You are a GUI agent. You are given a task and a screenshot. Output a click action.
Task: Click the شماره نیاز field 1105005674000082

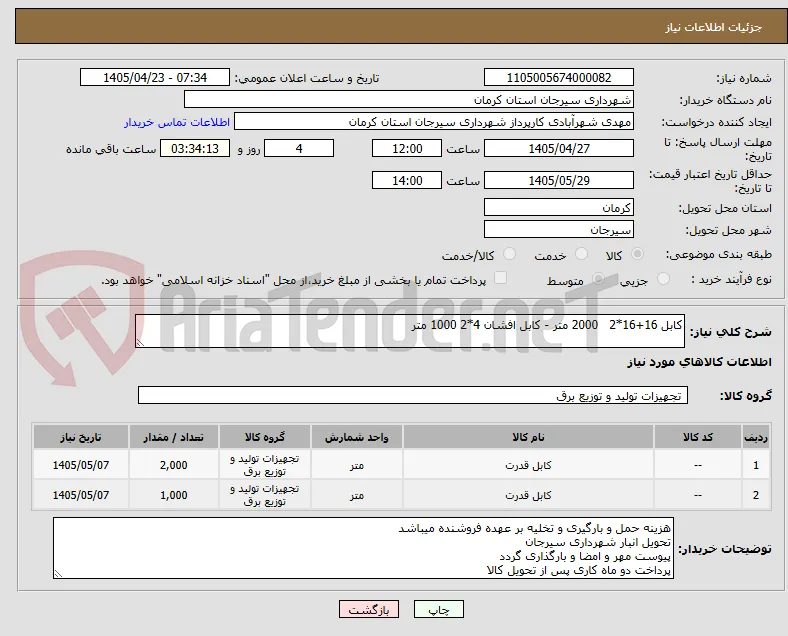coord(559,77)
